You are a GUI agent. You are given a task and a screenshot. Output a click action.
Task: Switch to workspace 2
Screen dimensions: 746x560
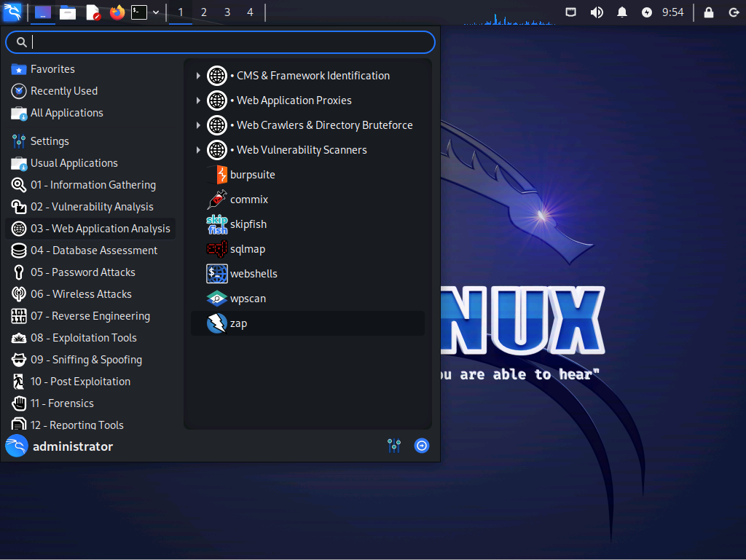tap(203, 12)
